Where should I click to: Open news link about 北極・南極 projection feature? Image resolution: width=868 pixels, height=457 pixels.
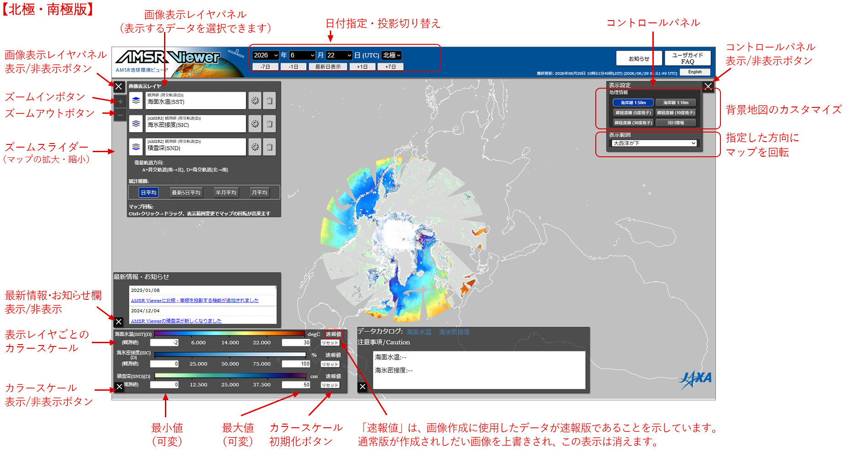click(x=195, y=300)
